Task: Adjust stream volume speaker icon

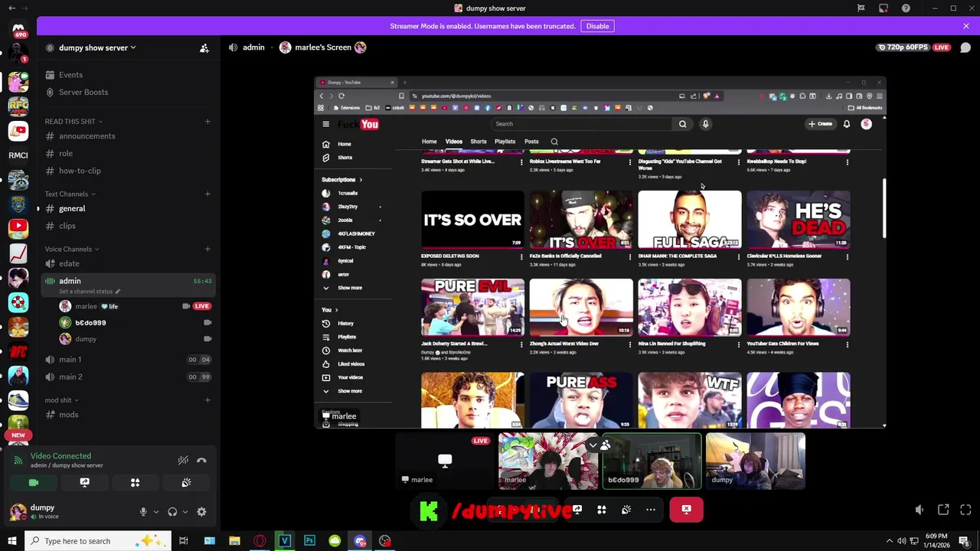Action: point(920,510)
